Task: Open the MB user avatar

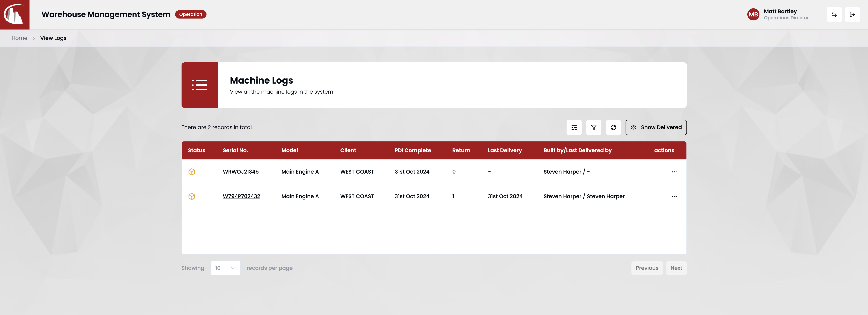Action: (x=753, y=15)
